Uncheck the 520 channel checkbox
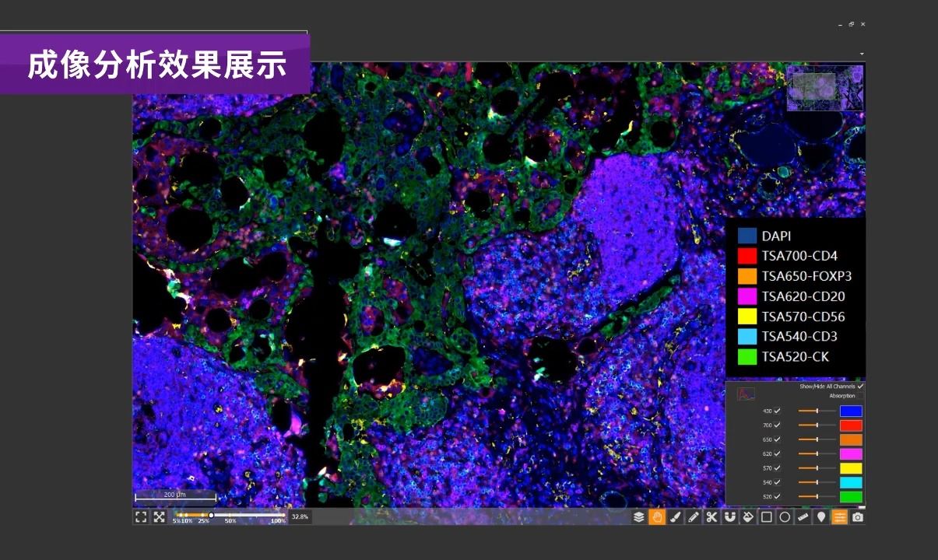This screenshot has height=560, width=938. click(777, 496)
